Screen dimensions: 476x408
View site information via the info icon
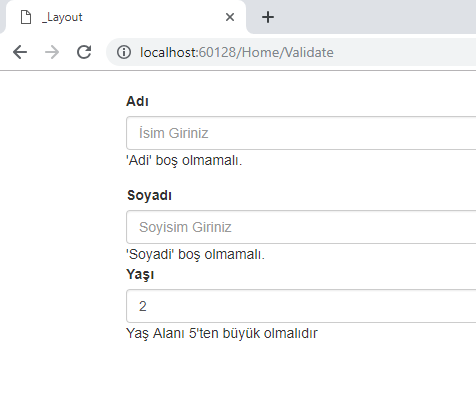[x=124, y=52]
